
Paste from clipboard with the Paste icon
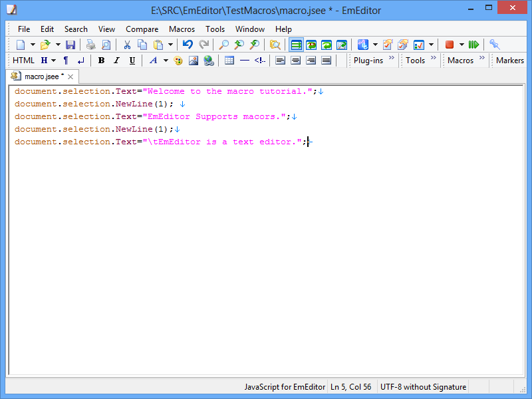tap(158, 45)
